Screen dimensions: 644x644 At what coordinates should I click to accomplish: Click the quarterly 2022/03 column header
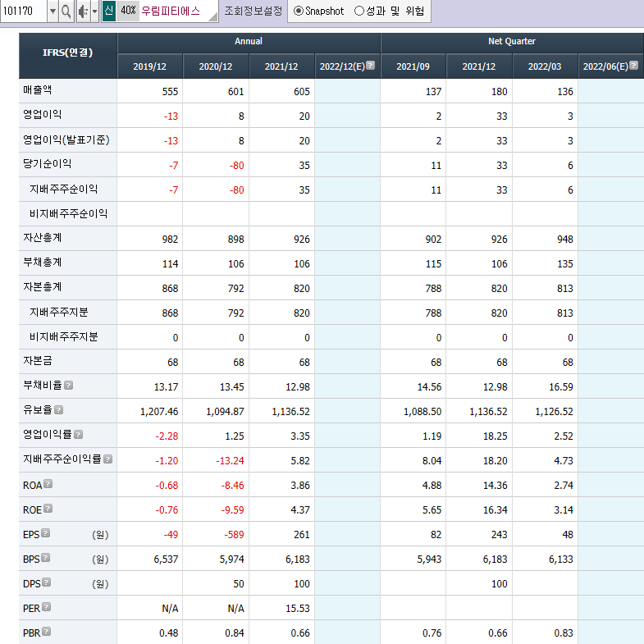545,66
